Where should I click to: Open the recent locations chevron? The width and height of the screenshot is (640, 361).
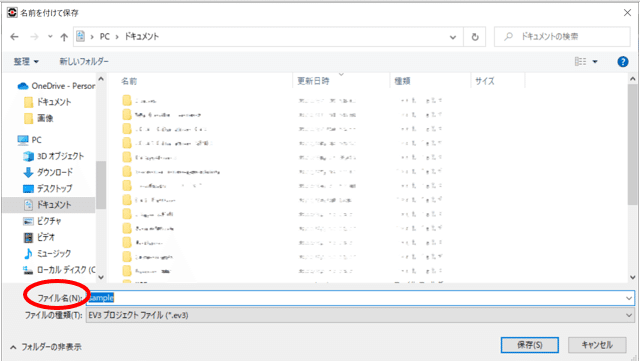(50, 36)
